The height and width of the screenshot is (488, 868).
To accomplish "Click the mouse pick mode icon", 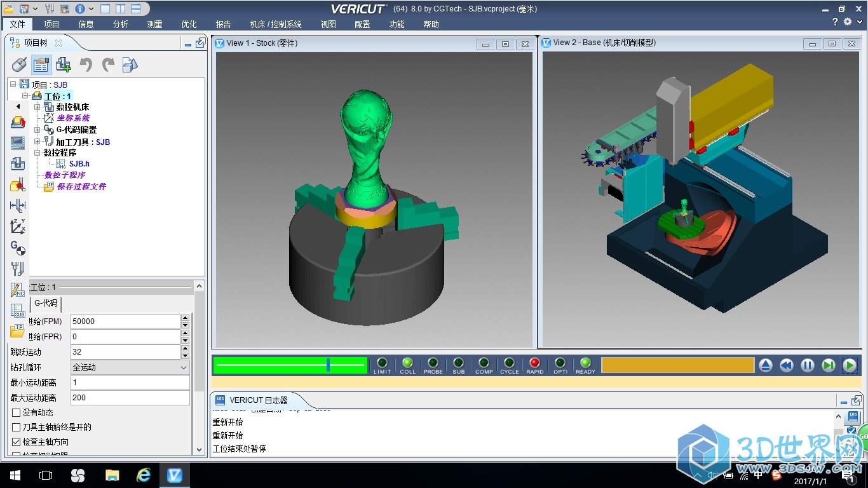I will (x=19, y=64).
